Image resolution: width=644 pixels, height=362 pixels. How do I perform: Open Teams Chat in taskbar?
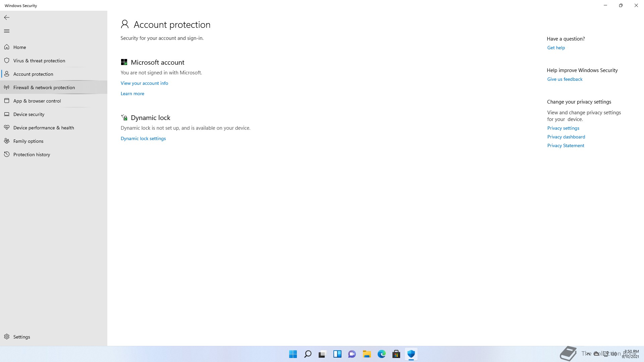coord(352,354)
